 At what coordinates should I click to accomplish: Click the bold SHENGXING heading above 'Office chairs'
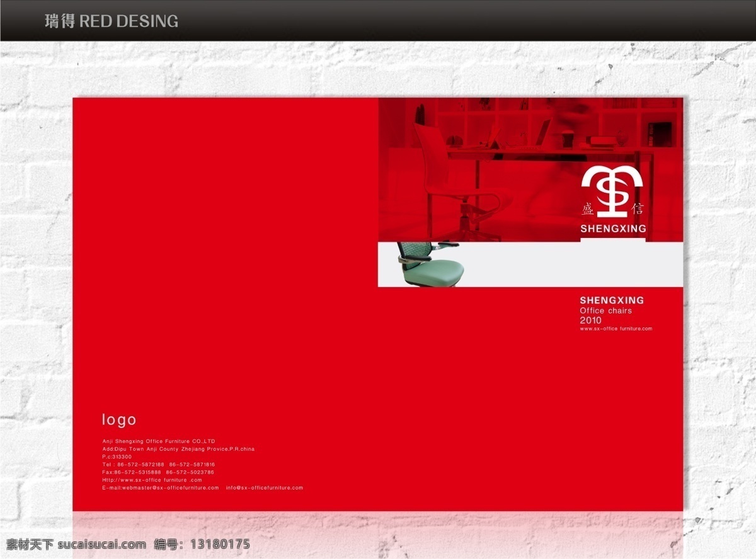(x=612, y=300)
